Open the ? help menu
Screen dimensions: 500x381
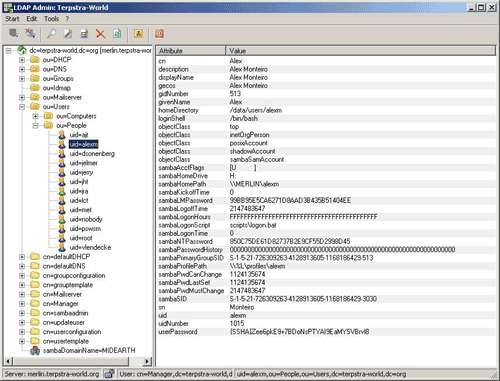[x=67, y=19]
